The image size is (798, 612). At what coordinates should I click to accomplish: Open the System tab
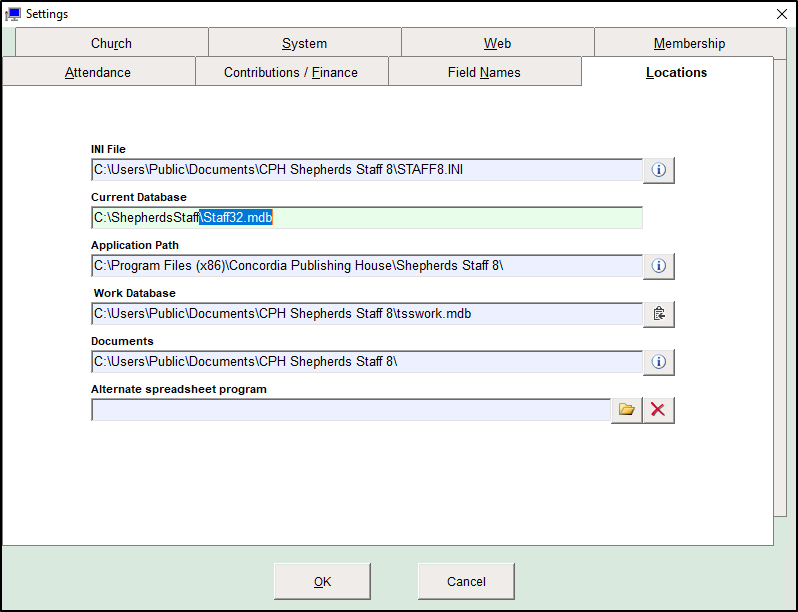tap(304, 43)
